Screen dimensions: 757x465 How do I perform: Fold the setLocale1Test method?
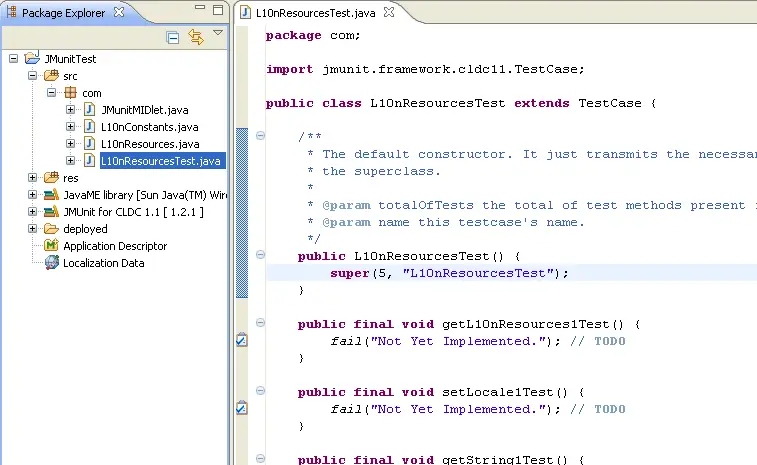(260, 391)
